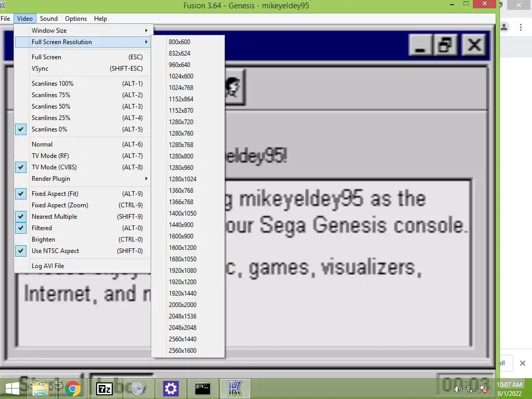This screenshot has height=399, width=532.
Task: Open the Sound menu
Action: pos(48,19)
